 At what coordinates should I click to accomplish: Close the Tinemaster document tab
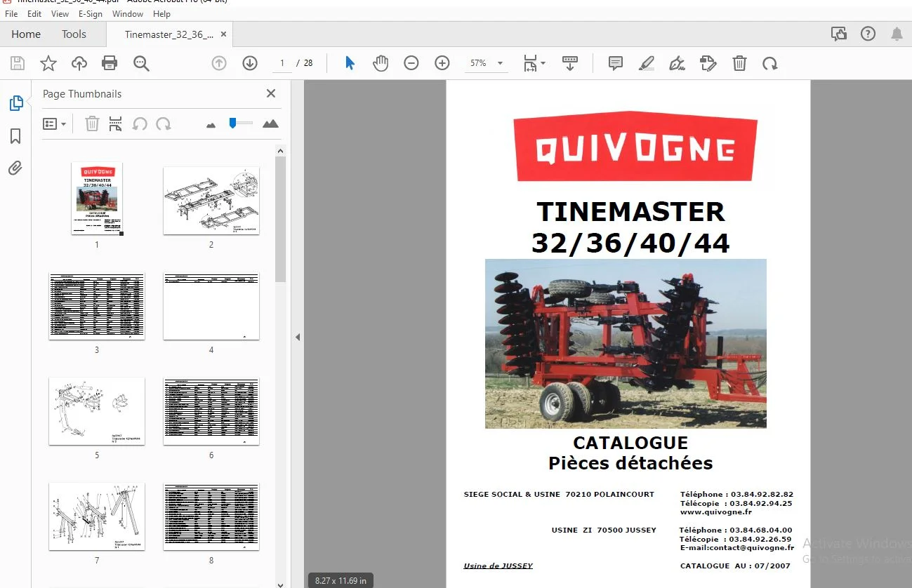coord(223,34)
